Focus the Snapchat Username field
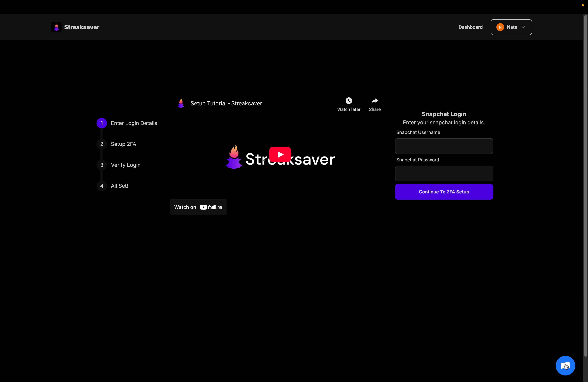Screen dimensions: 588x382 click(x=444, y=146)
